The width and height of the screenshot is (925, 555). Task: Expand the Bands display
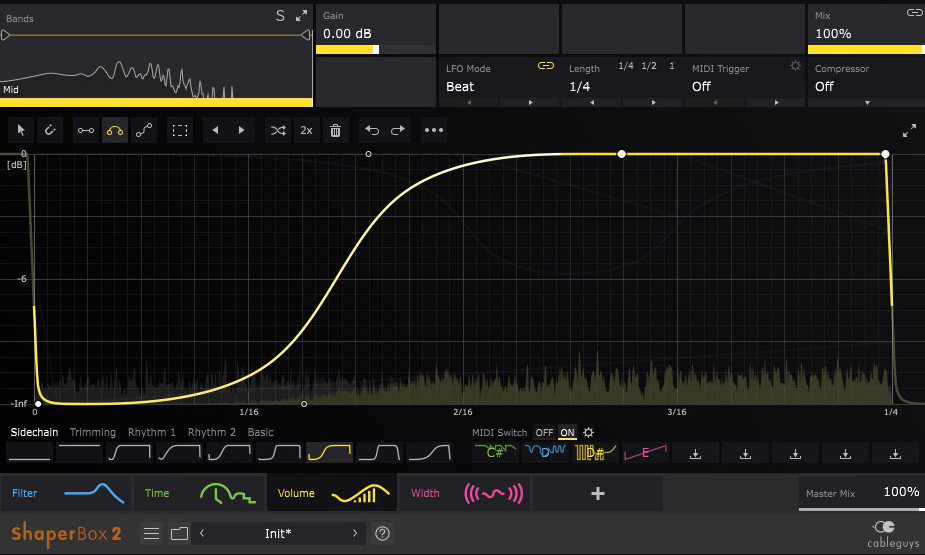pos(301,16)
